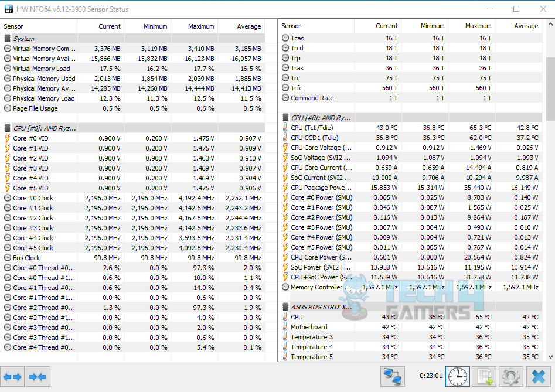Select the Trfc timing row

410,88
